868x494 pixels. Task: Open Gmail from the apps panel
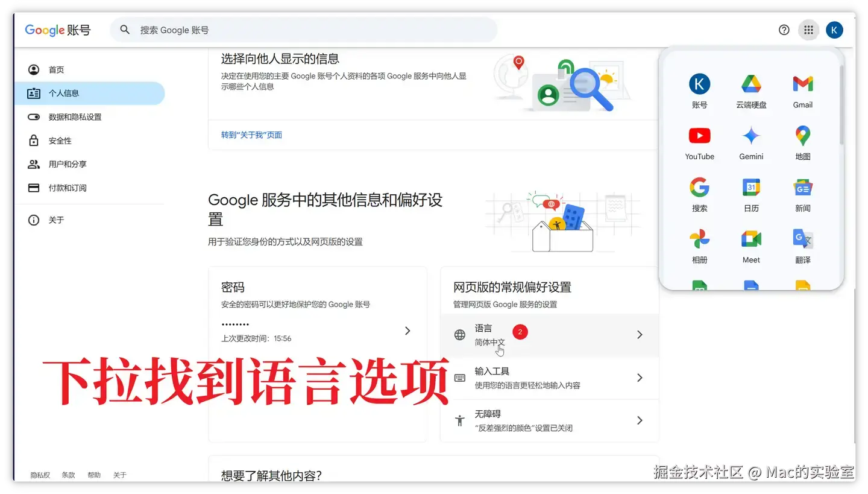click(x=802, y=91)
